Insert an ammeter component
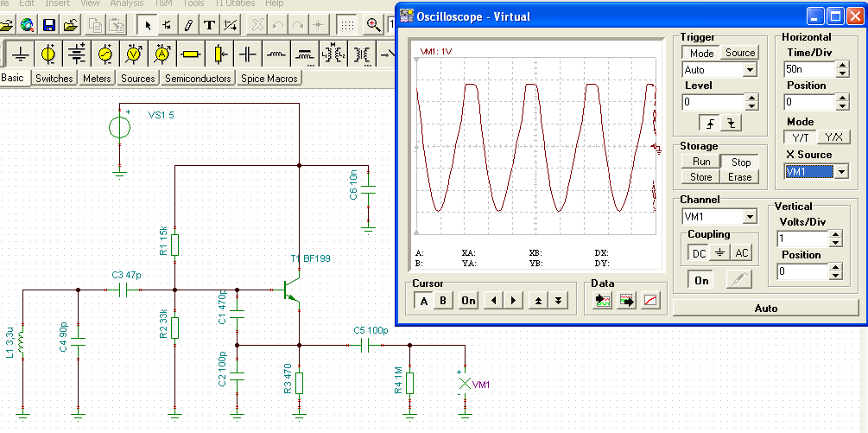Screen dimensions: 868x433 point(162,54)
